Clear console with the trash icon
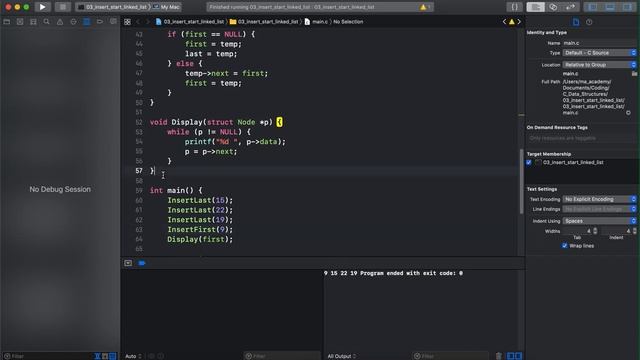Image resolution: width=640 pixels, height=360 pixels. tap(499, 356)
